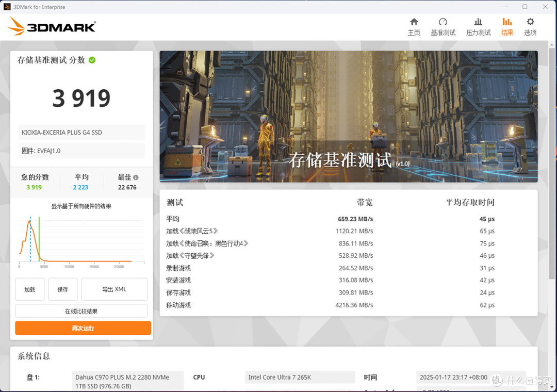Open the 压力测试 stress test tab
This screenshot has width=557, height=392.
pos(478,27)
